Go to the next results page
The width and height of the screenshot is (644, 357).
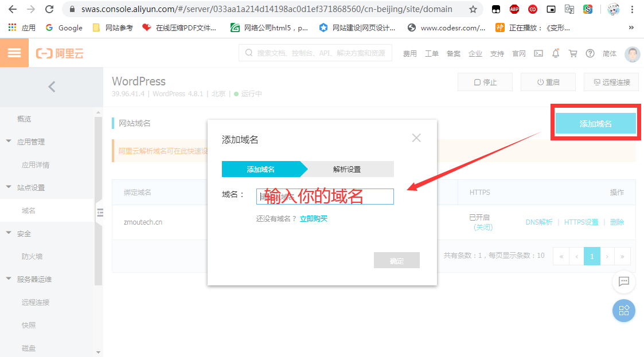607,257
